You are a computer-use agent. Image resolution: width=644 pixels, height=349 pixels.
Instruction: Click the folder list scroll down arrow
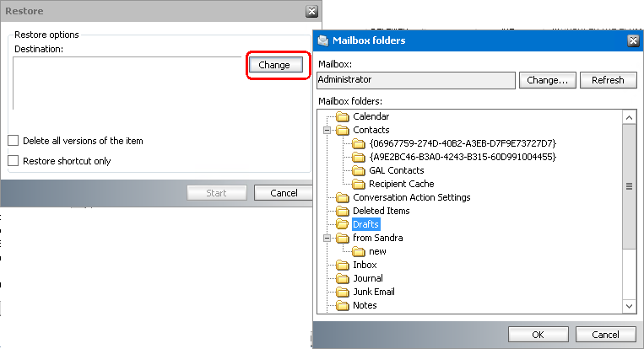[629, 306]
